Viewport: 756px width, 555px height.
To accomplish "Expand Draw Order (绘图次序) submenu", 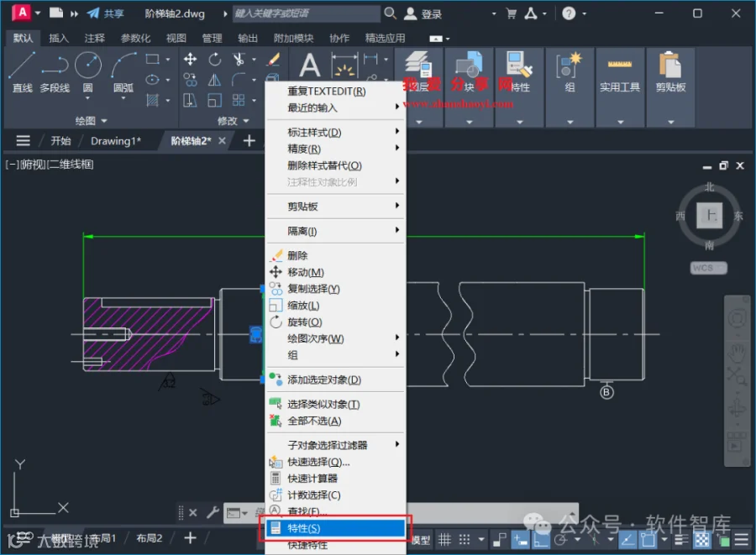I will click(x=335, y=338).
